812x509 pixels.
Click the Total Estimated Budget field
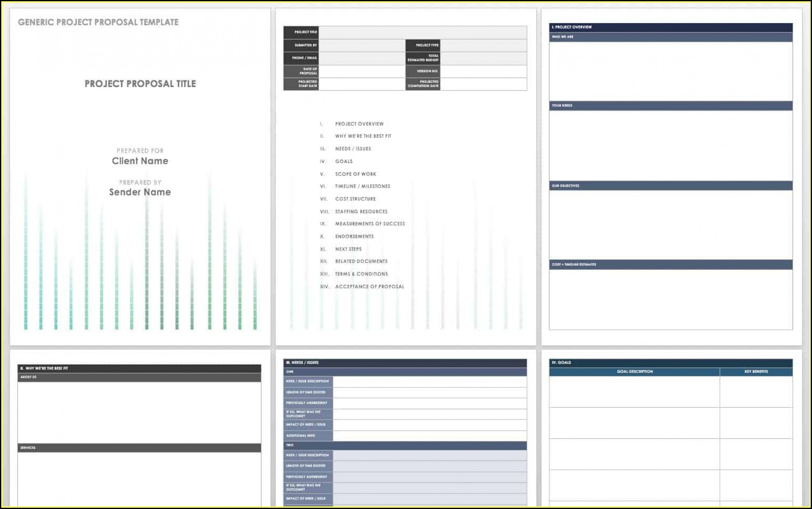tap(483, 58)
